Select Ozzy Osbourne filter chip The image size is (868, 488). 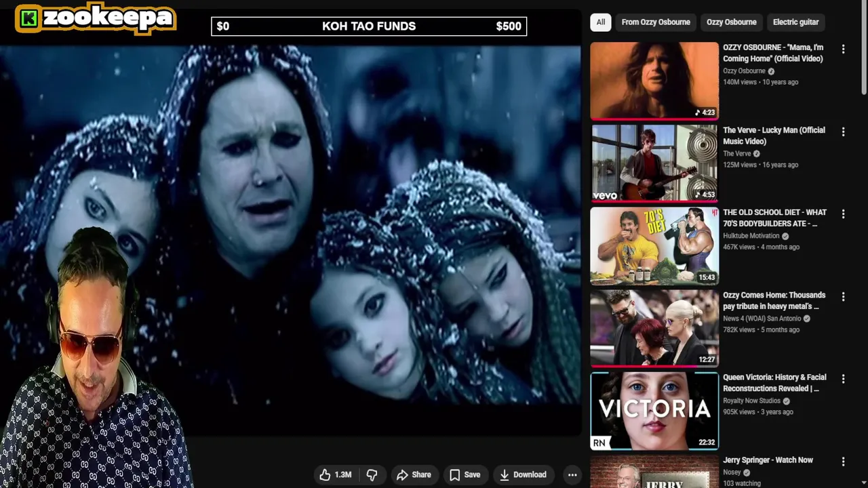[x=731, y=22]
